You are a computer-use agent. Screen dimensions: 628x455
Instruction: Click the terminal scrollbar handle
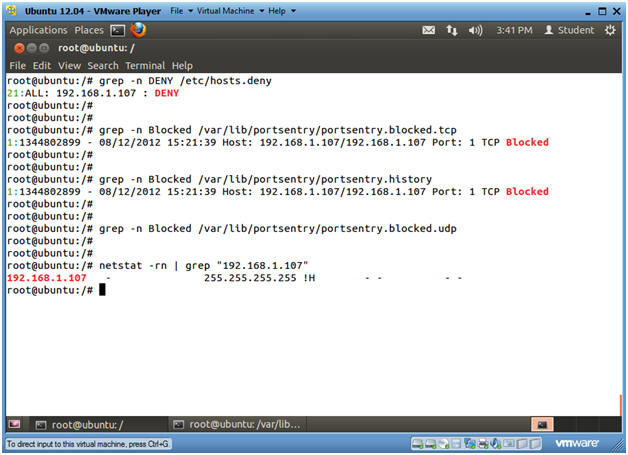pos(620,405)
